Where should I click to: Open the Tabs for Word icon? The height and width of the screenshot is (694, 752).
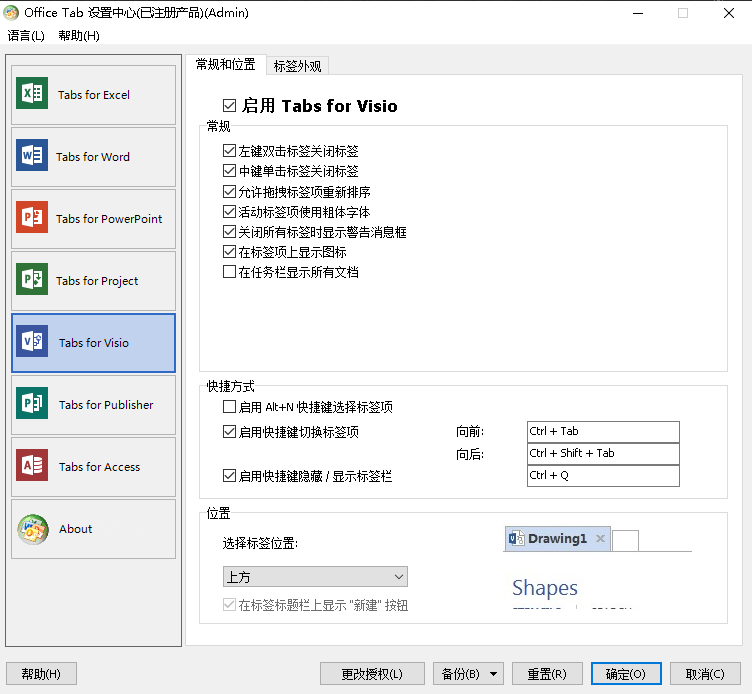(32, 157)
